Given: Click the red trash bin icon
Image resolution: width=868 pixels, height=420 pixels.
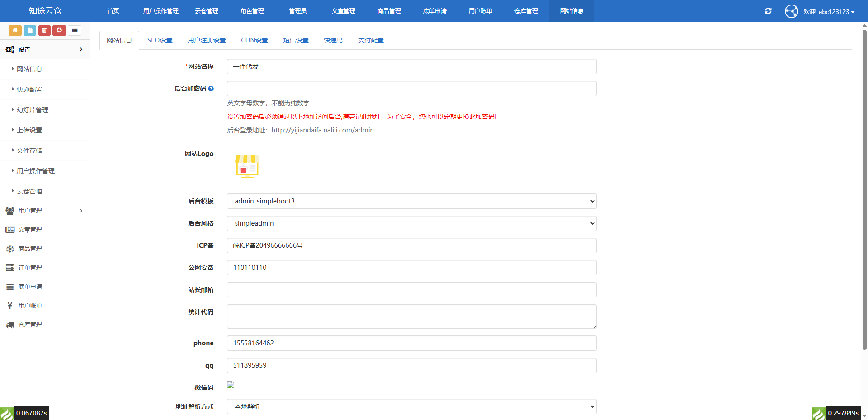Looking at the screenshot, I should (x=44, y=30).
